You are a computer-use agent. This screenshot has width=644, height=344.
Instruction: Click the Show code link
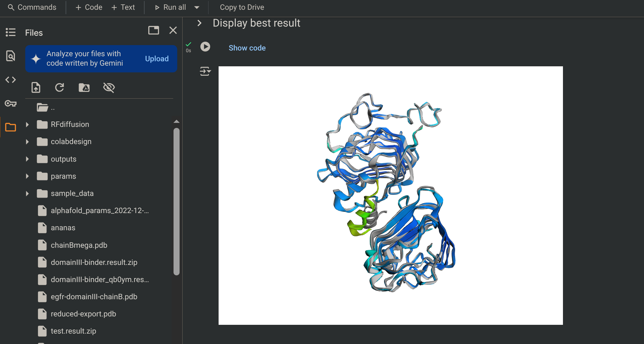(x=247, y=48)
